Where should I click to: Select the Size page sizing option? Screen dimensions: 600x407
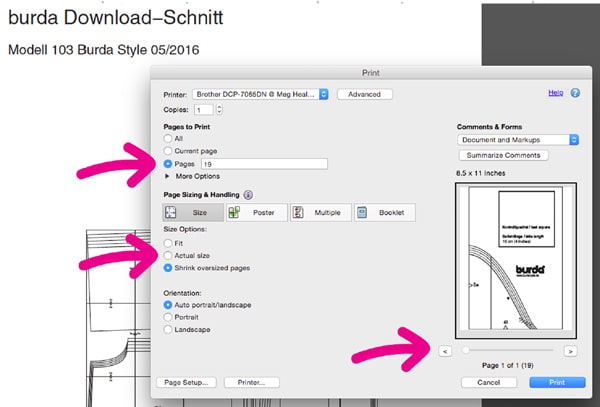coord(193,212)
